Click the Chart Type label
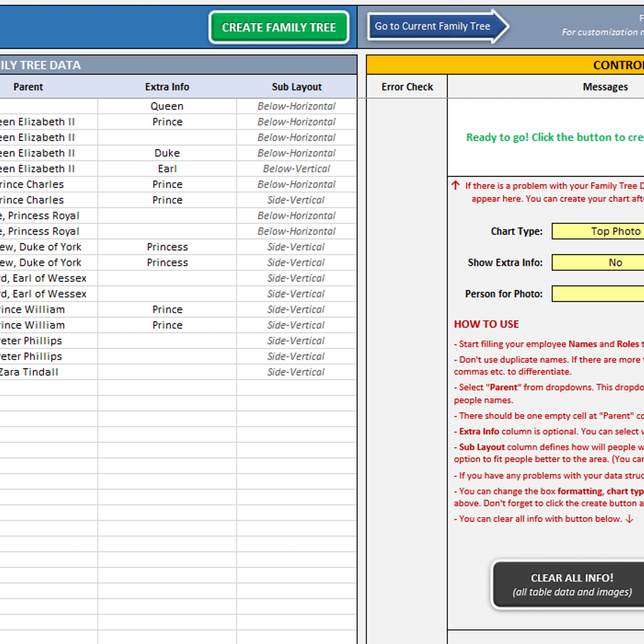 [516, 231]
